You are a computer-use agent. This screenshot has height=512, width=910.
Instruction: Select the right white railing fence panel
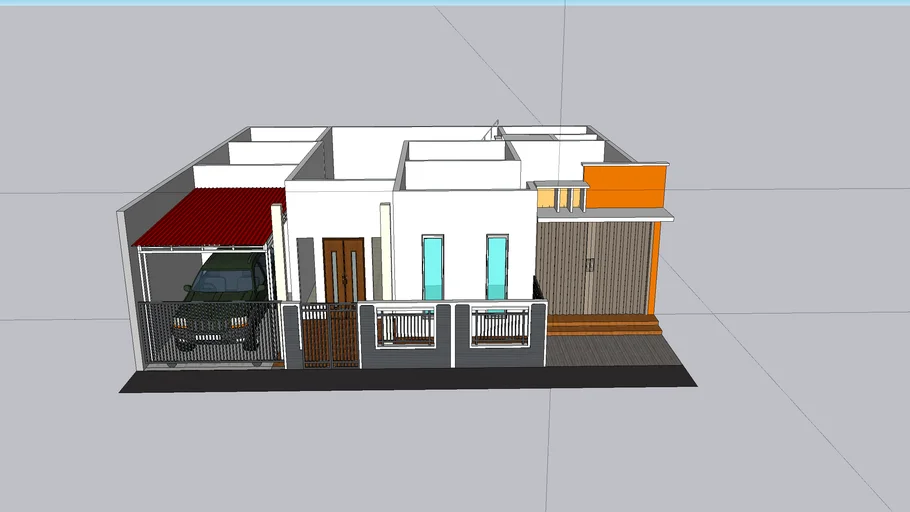[500, 327]
